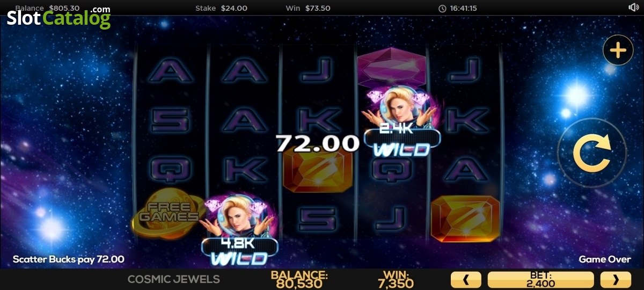Click the bottom BALANCE 80,530 readout
The image size is (644, 290).
click(299, 279)
